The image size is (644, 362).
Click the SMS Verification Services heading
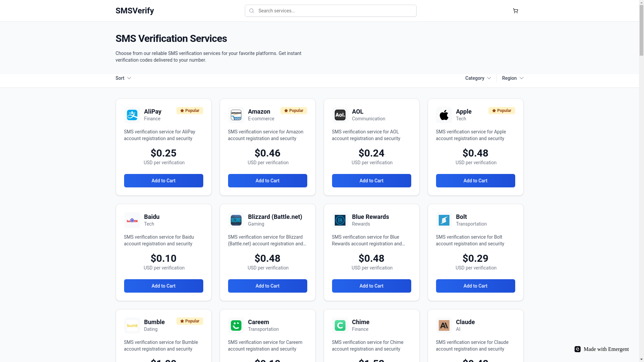(x=171, y=39)
